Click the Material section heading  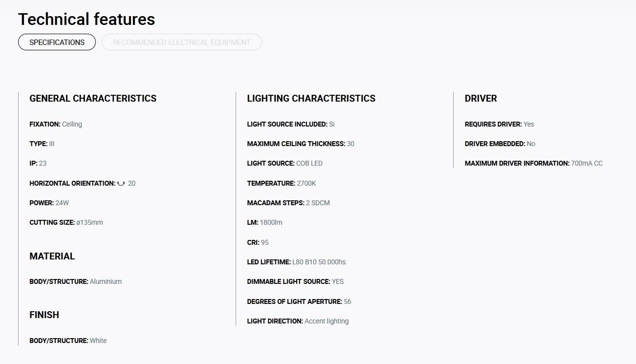coord(52,256)
